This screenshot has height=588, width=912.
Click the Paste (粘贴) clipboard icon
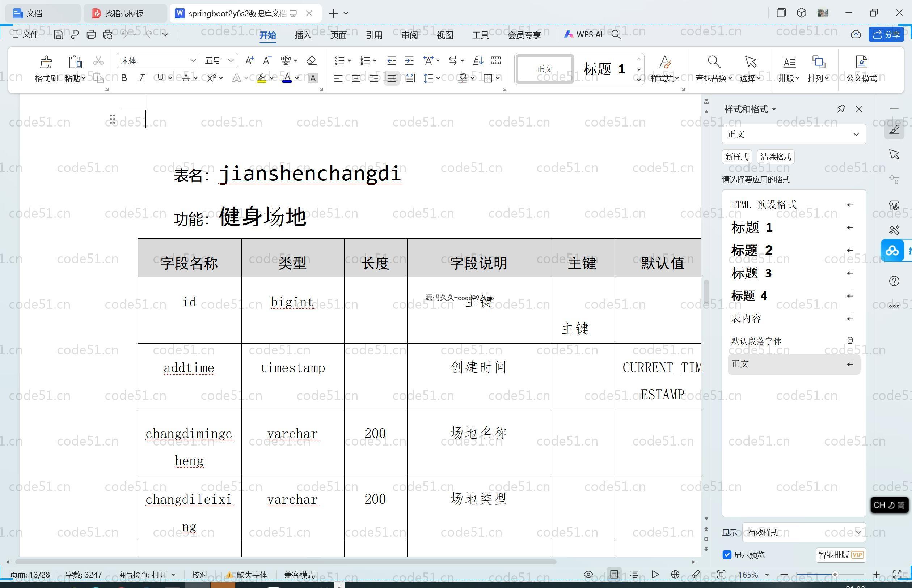pos(75,62)
